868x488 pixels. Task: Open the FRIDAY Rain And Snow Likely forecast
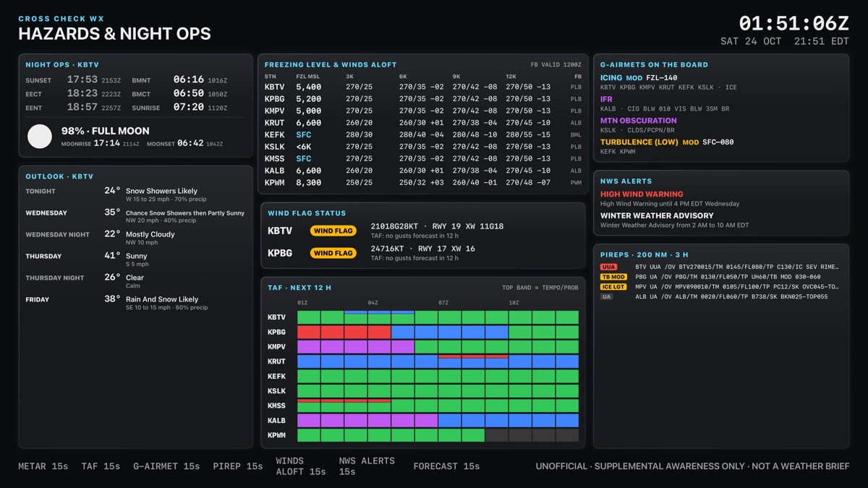tap(136, 303)
